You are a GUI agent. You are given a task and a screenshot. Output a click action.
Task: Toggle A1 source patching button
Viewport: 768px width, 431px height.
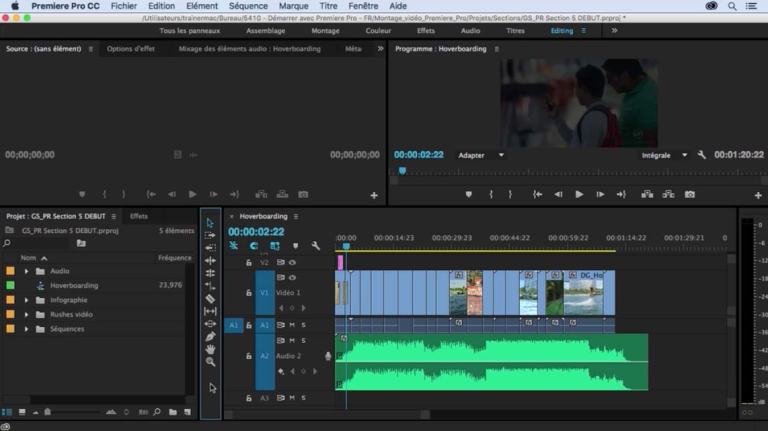point(234,325)
